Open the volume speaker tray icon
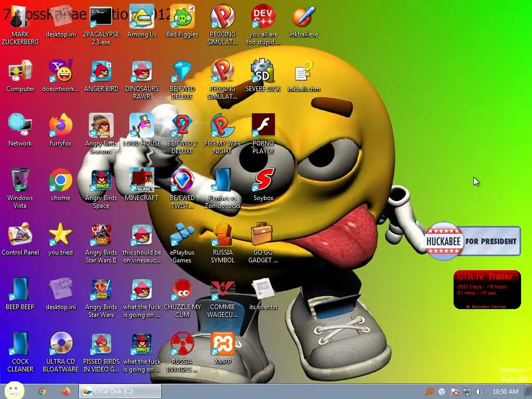This screenshot has width=532, height=399. (479, 392)
